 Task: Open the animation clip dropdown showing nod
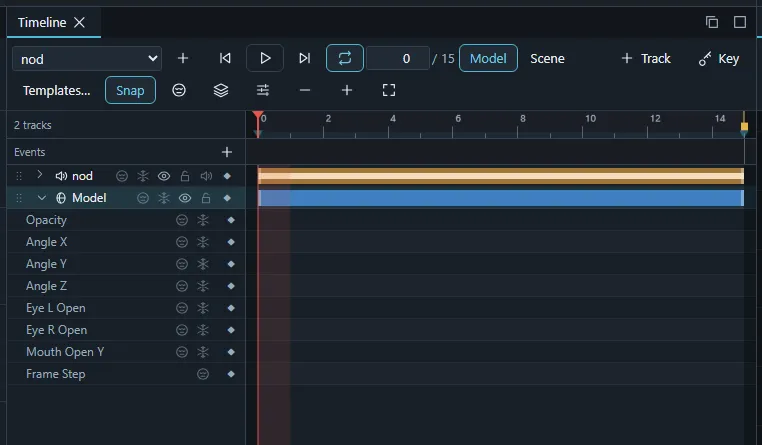[87, 59]
